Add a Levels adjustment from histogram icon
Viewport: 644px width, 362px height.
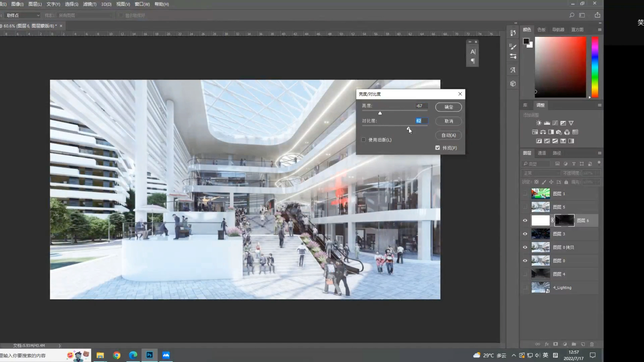click(x=547, y=123)
